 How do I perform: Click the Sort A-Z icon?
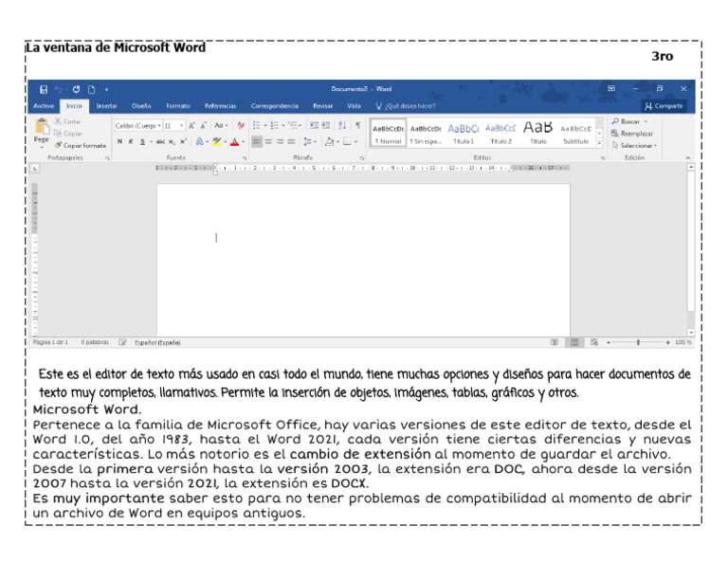pyautogui.click(x=342, y=125)
